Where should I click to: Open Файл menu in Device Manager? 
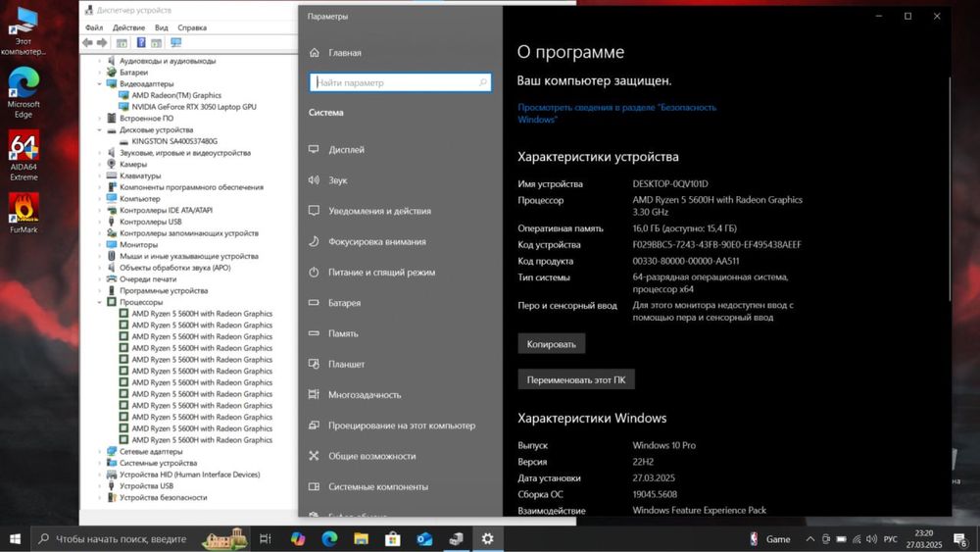pos(94,27)
